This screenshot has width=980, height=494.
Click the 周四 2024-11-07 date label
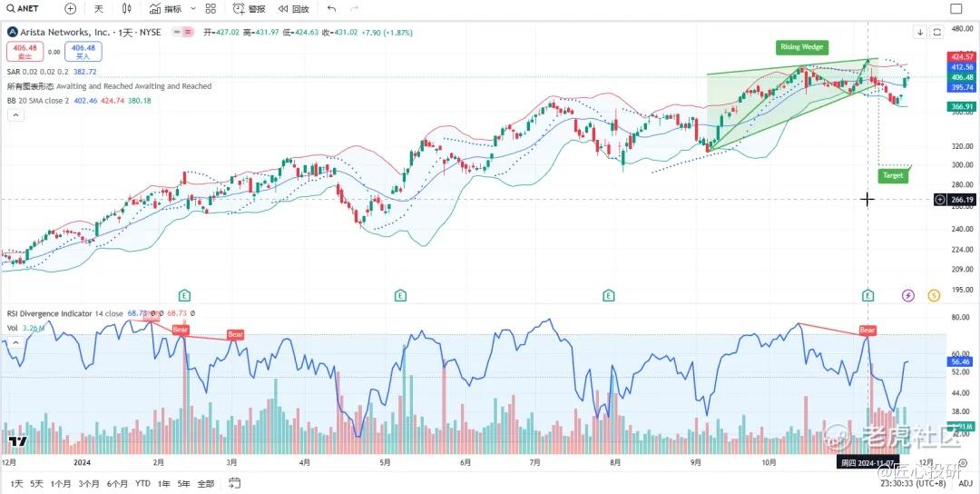(x=867, y=463)
